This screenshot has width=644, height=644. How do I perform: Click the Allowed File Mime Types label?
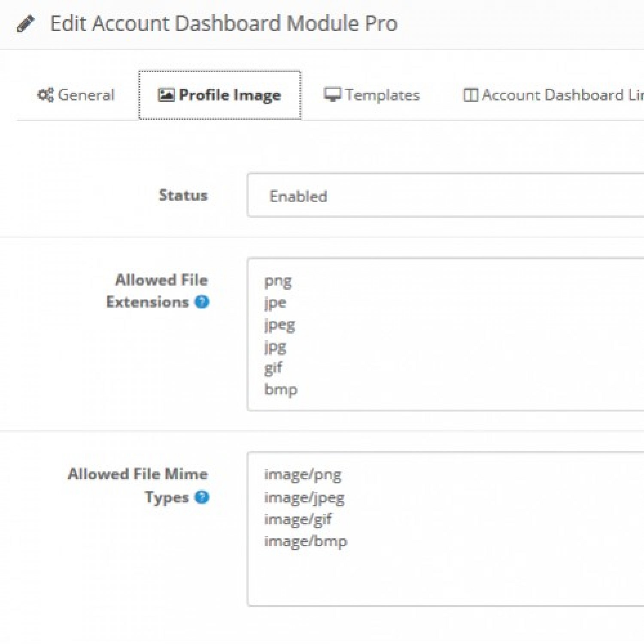point(138,485)
